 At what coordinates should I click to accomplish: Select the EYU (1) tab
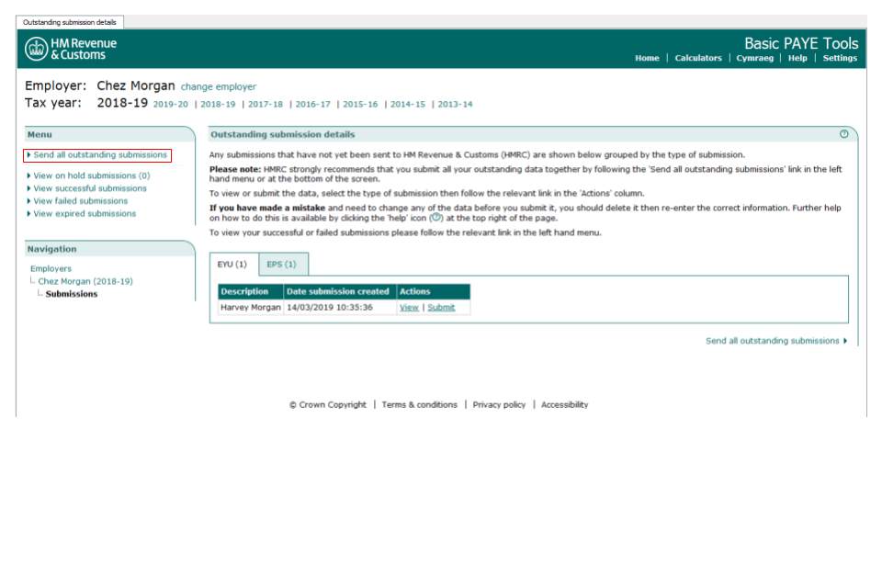coord(232,265)
